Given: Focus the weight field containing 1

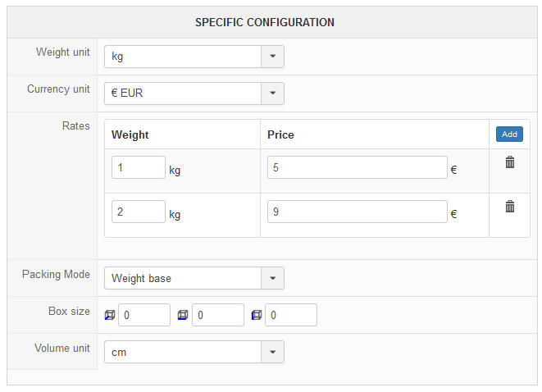Looking at the screenshot, I should [x=139, y=167].
